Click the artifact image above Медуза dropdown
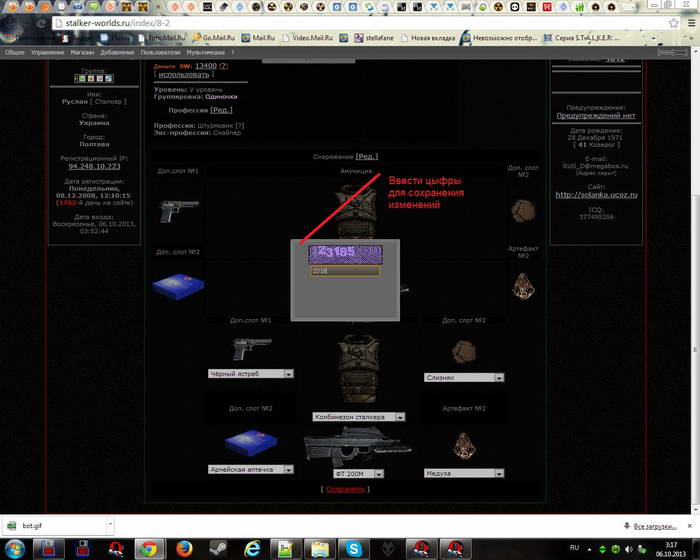 pos(464,446)
